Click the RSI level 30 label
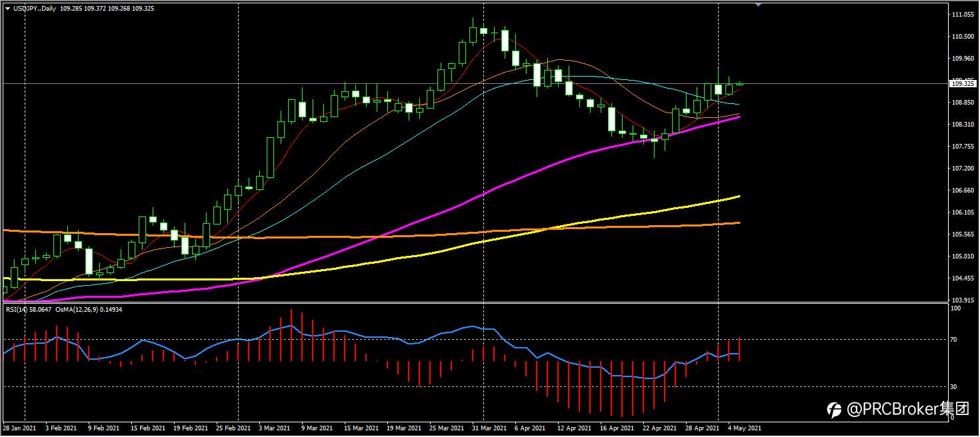980x437 pixels. [954, 386]
